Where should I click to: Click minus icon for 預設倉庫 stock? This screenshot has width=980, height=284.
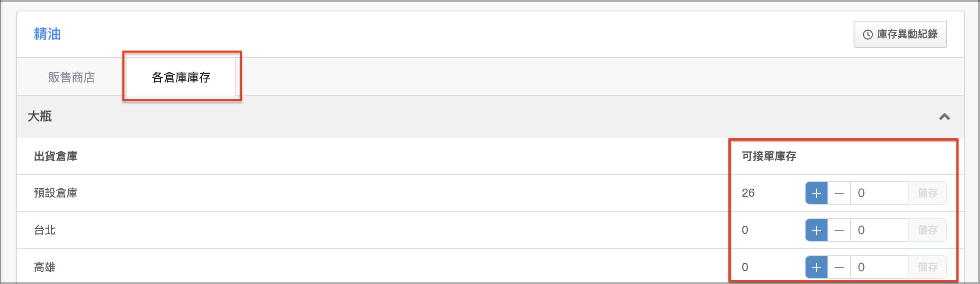[x=839, y=193]
